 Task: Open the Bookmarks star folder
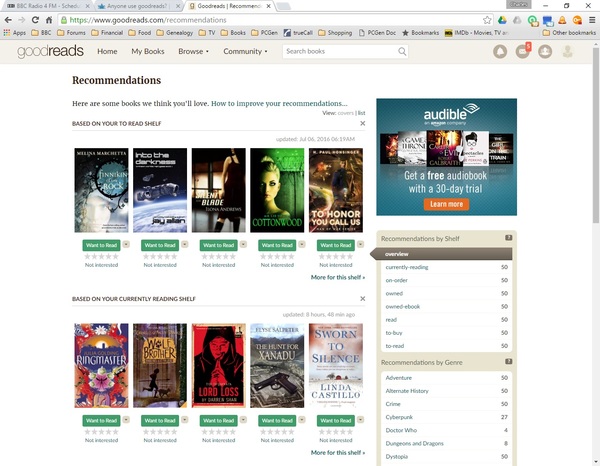[x=421, y=33]
